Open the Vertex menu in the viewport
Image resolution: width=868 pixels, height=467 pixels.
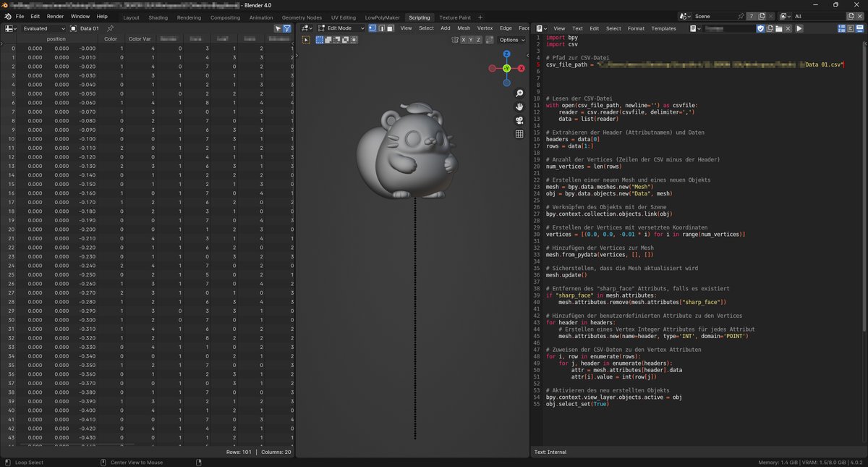coord(485,28)
